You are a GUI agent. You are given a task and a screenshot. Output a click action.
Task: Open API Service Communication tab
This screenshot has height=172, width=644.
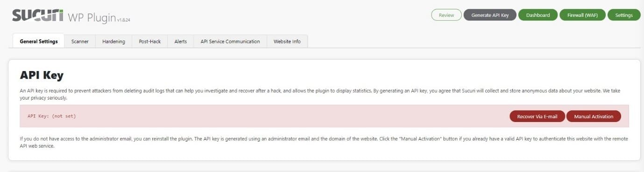(x=230, y=41)
